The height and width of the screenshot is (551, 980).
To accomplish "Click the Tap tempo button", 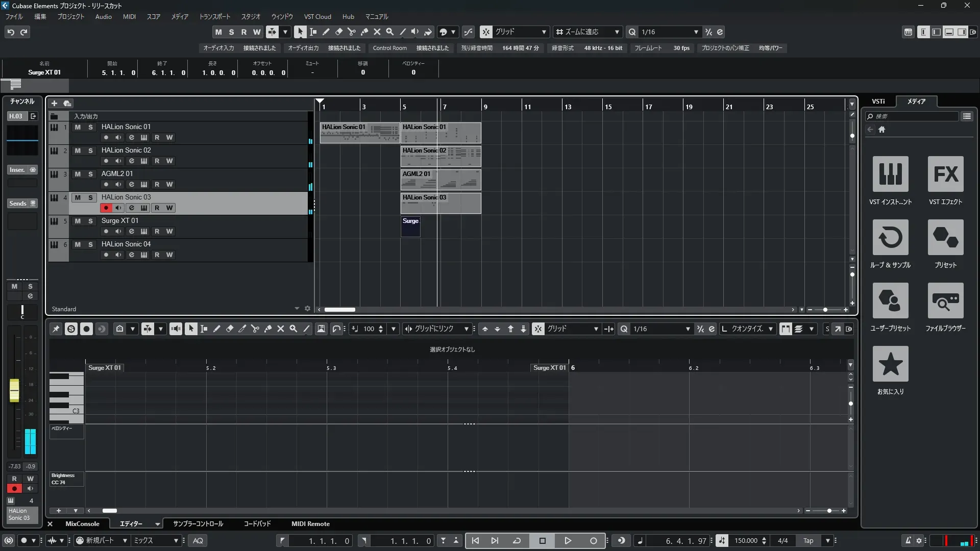I will pos(808,541).
